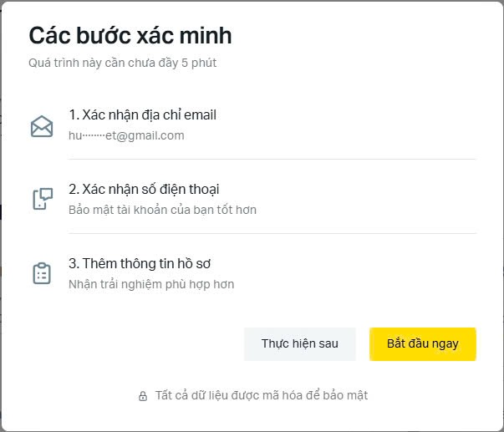
Task: Click the dimmed backdrop strip above the dialog
Action: [x=251, y=2]
